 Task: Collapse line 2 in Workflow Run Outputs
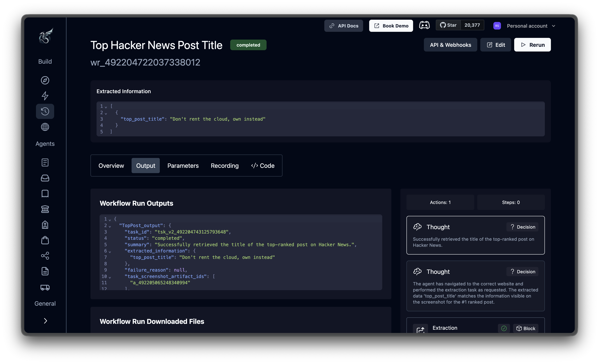coord(110,226)
